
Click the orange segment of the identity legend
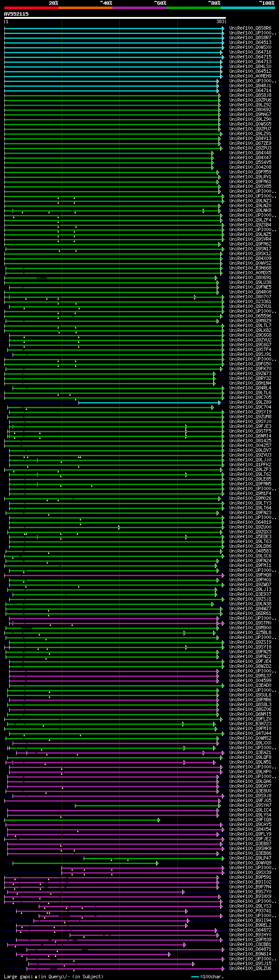click(85, 8)
